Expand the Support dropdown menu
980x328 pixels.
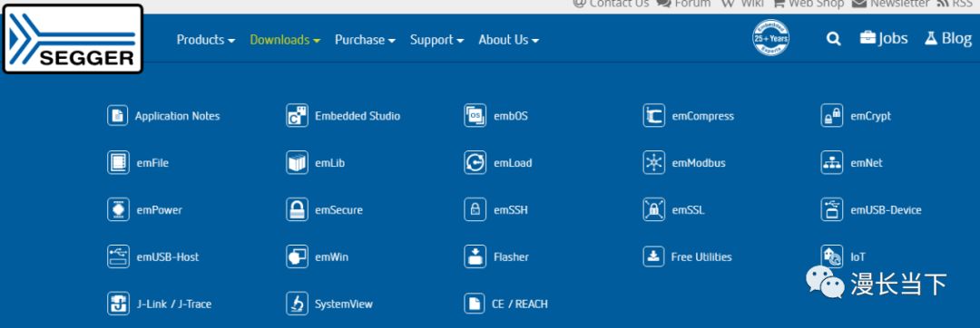[x=436, y=39]
